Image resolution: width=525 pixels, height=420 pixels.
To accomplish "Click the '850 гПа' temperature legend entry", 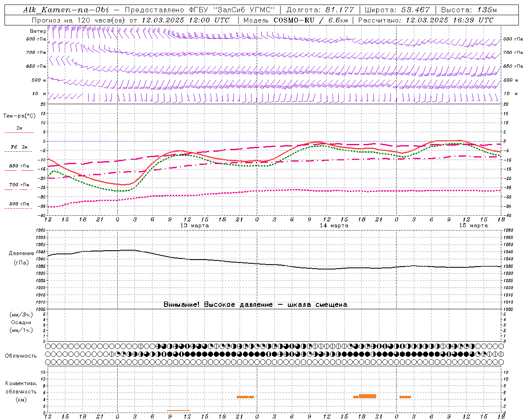I will [19, 166].
